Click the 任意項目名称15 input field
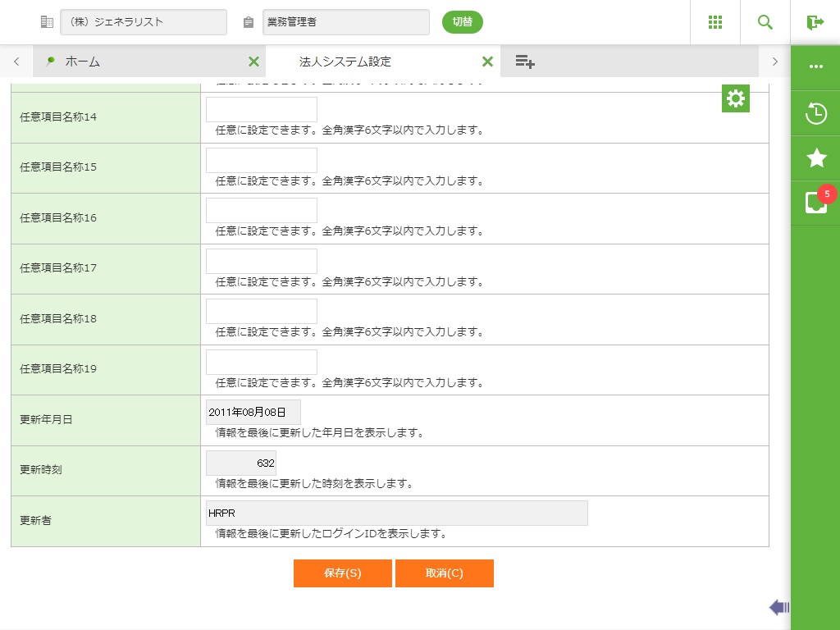Image resolution: width=840 pixels, height=630 pixels. pyautogui.click(x=262, y=160)
